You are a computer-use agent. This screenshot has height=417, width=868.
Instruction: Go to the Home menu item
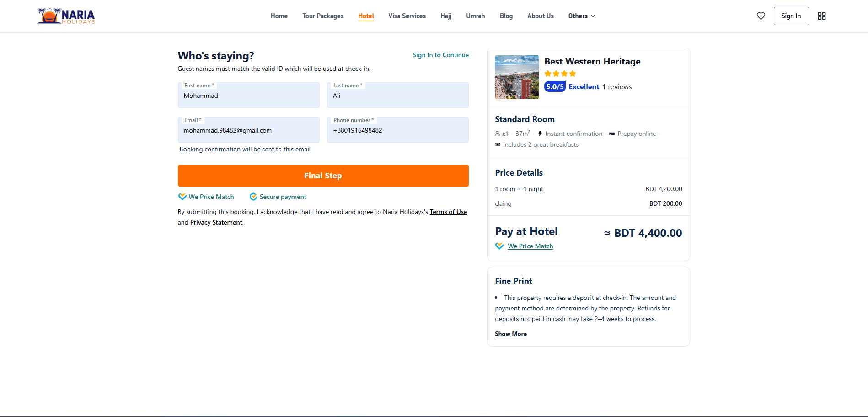pyautogui.click(x=279, y=16)
